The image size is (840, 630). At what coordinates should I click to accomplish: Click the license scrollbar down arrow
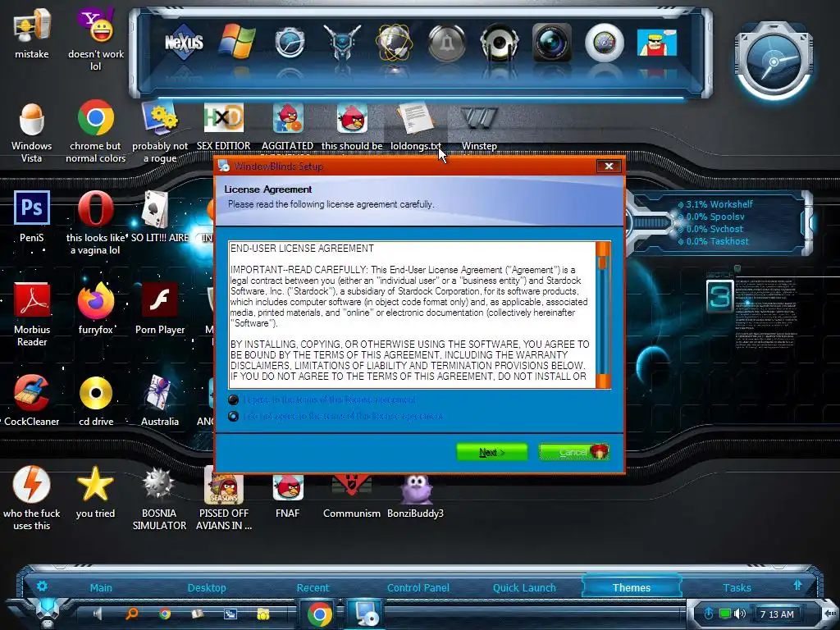pos(603,382)
